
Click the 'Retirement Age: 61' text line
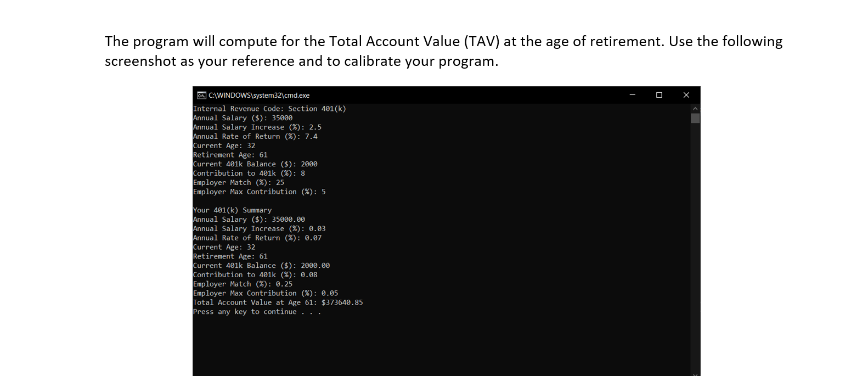click(x=230, y=154)
